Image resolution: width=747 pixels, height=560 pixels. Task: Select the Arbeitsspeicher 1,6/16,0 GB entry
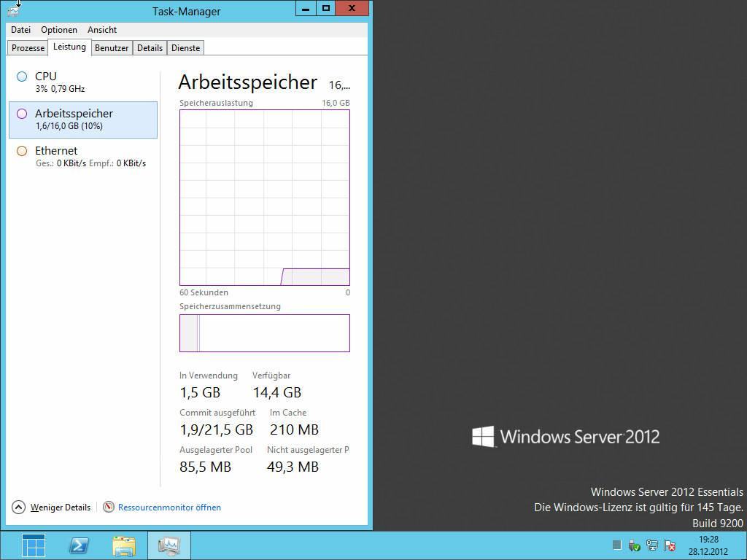coord(83,120)
